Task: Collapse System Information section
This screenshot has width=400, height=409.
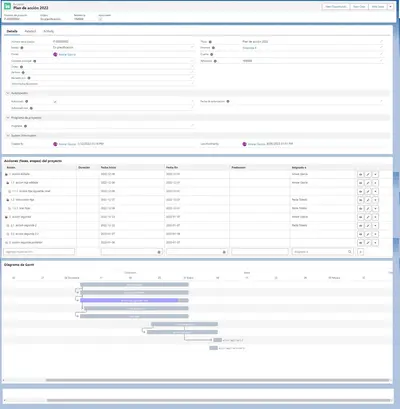Action: pos(8,136)
